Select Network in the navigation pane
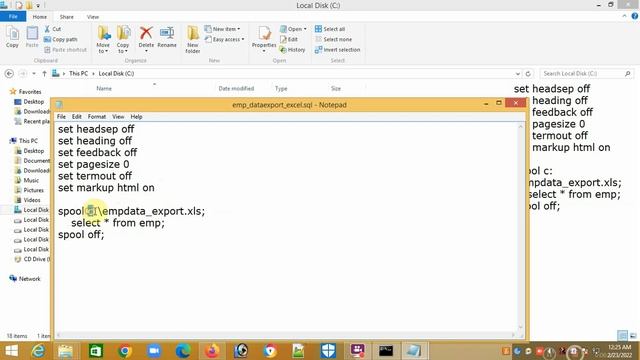Viewport: 640px width, 360px height. point(29,279)
